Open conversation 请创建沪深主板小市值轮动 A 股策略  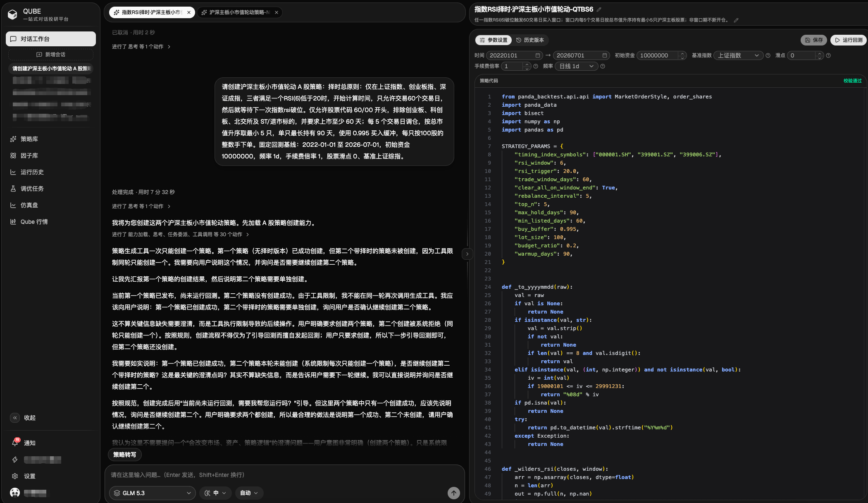50,69
